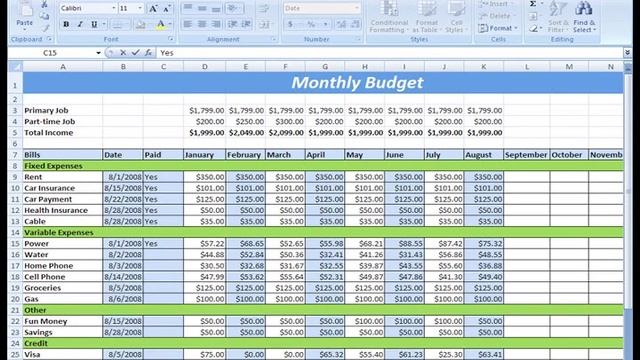Click the Paste button
The image size is (640, 360).
[x=24, y=16]
